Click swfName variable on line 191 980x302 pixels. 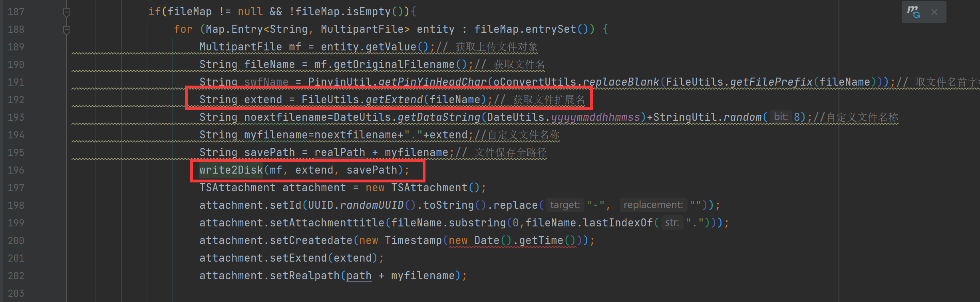point(266,82)
